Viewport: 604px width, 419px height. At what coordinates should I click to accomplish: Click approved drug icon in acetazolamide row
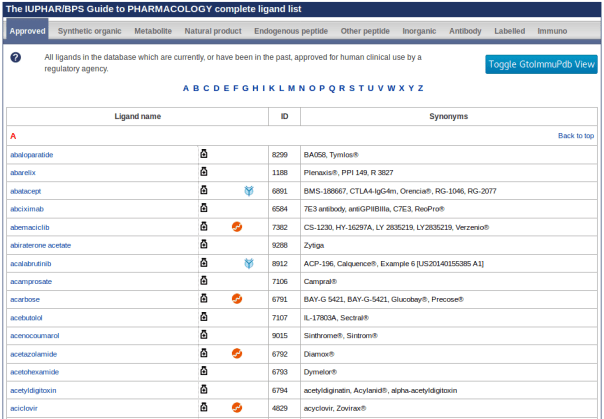tap(204, 353)
